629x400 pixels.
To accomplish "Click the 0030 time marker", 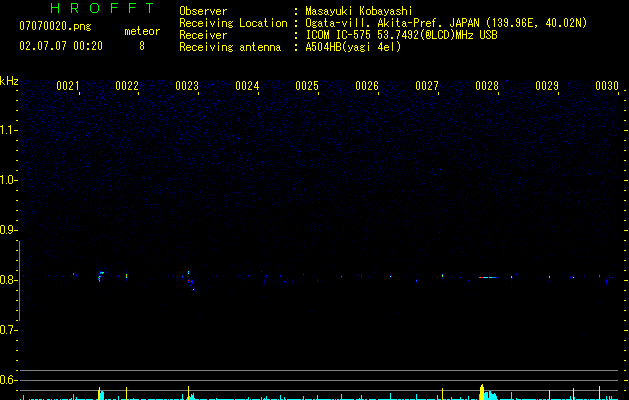I will (607, 86).
